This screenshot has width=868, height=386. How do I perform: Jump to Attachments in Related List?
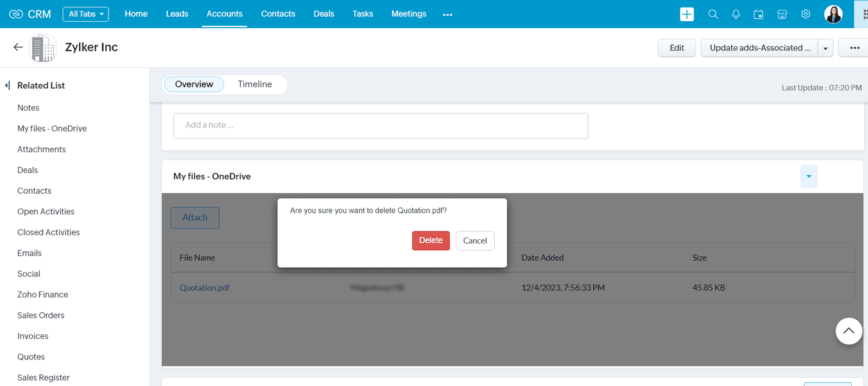42,149
